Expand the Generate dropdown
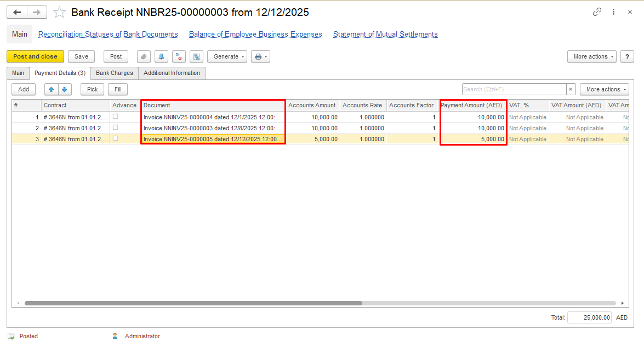 click(227, 56)
